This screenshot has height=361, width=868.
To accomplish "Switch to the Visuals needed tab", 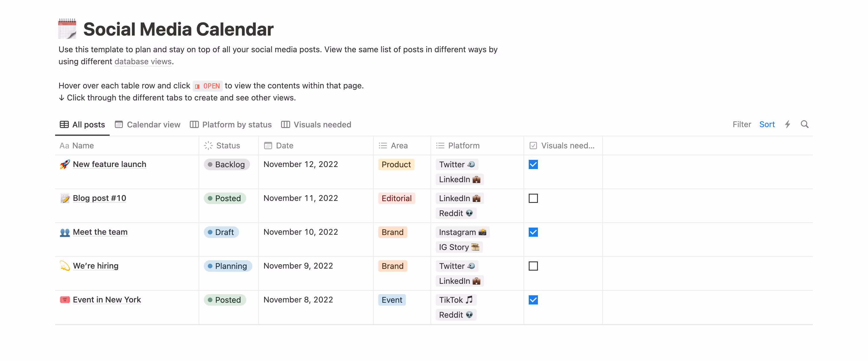I will tap(322, 124).
